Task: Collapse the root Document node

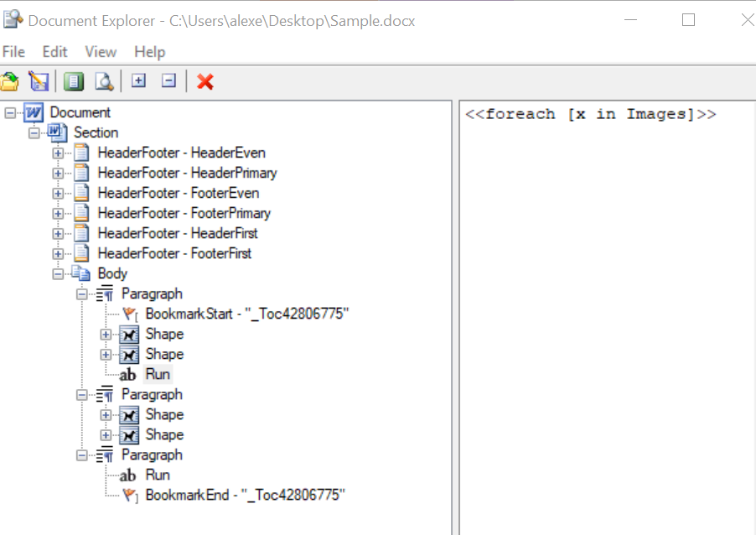Action: pyautogui.click(x=10, y=113)
